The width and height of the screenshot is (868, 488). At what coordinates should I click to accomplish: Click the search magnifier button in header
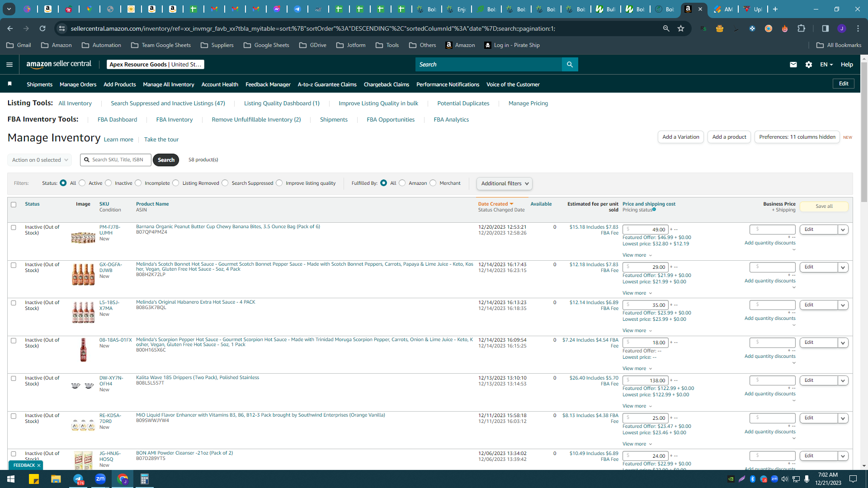pos(570,65)
